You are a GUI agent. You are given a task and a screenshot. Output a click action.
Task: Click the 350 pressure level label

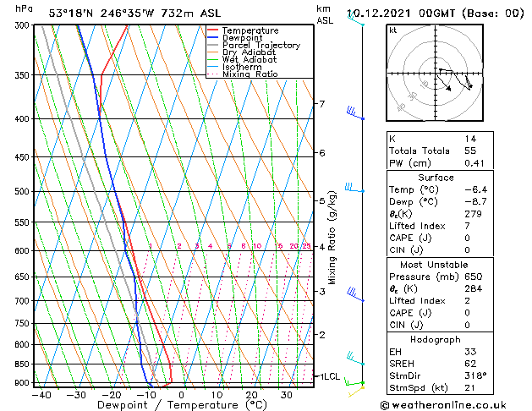24,75
